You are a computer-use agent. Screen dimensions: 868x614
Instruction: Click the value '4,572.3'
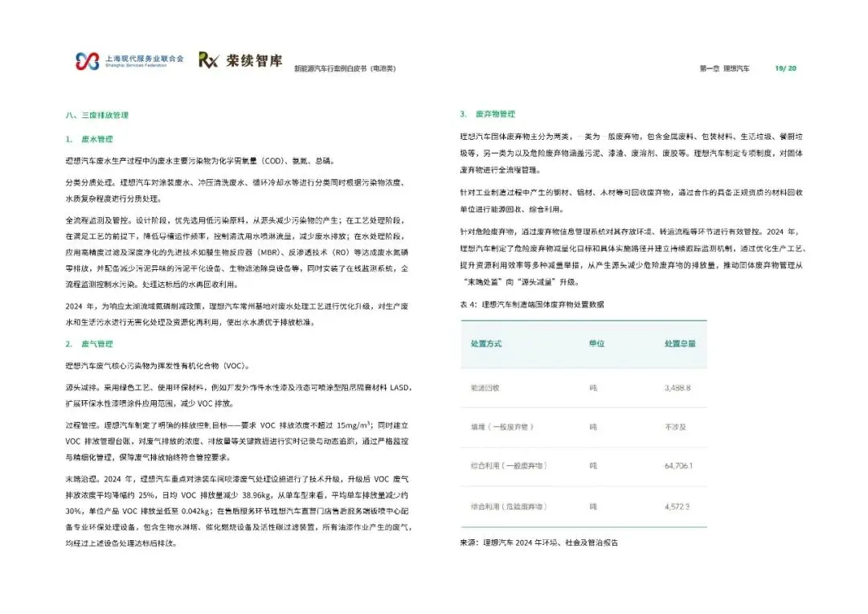pos(677,506)
